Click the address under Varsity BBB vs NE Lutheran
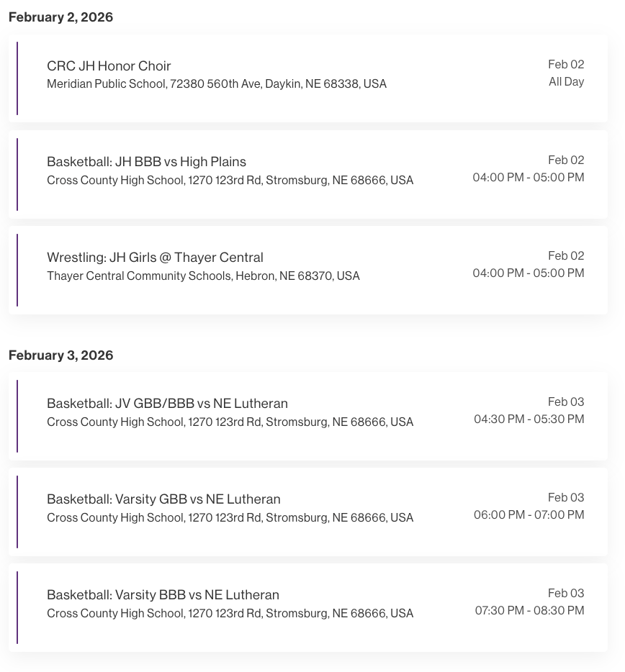 230,614
